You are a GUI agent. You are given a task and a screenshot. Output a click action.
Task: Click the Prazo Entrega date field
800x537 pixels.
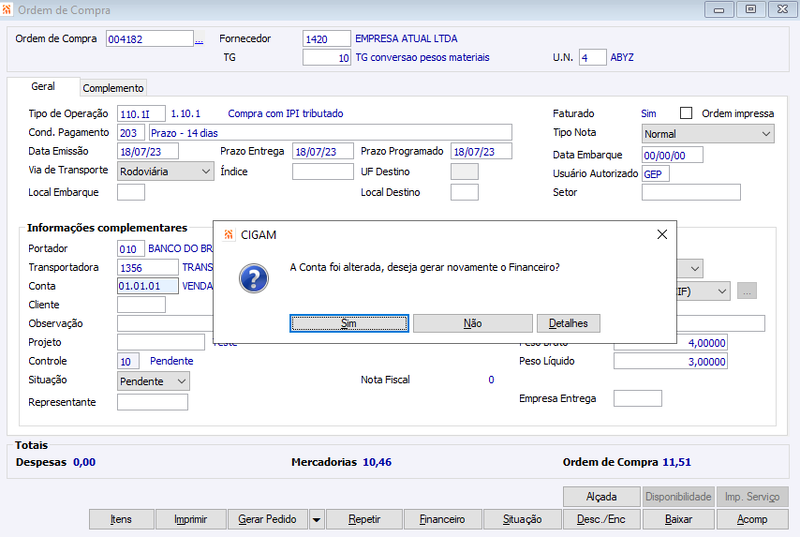(x=323, y=152)
